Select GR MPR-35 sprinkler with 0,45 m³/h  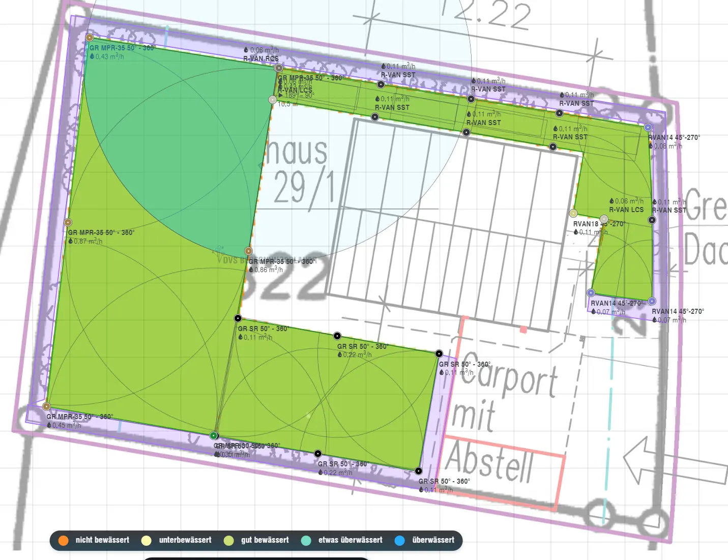46,406
